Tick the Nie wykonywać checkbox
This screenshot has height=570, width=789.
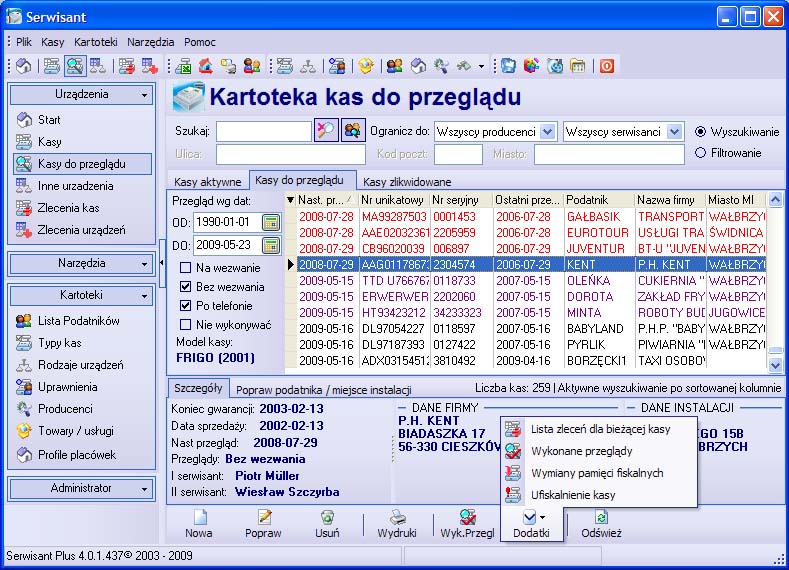click(x=186, y=325)
